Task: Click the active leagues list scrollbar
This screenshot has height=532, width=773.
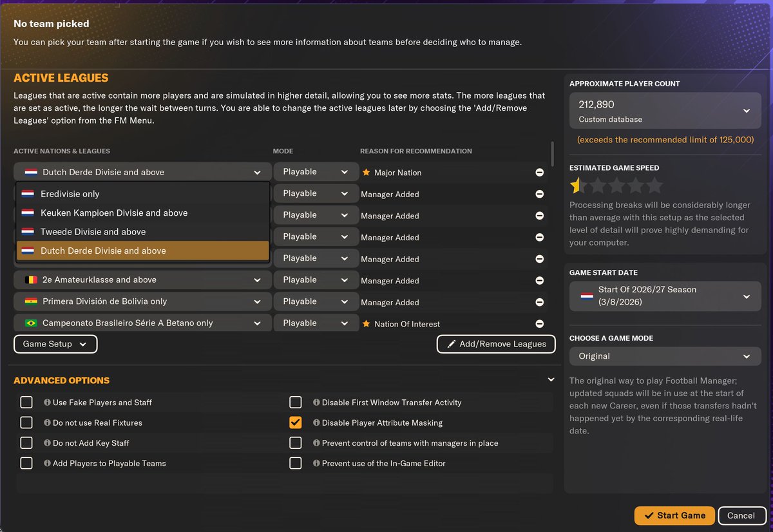Action: pyautogui.click(x=552, y=155)
